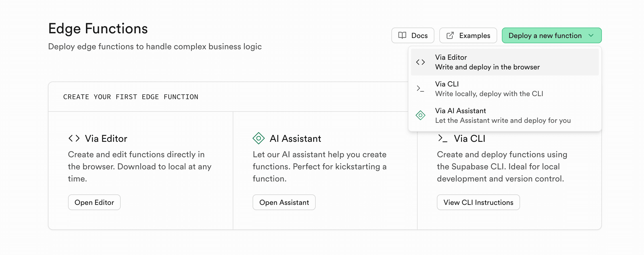
Task: Click View CLI Instructions
Action: (478, 202)
